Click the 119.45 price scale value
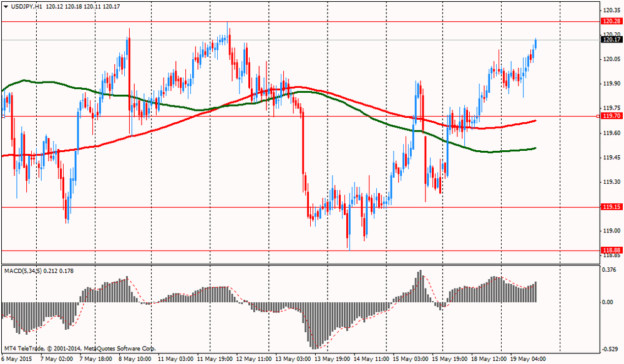The height and width of the screenshot is (364, 624). point(612,157)
